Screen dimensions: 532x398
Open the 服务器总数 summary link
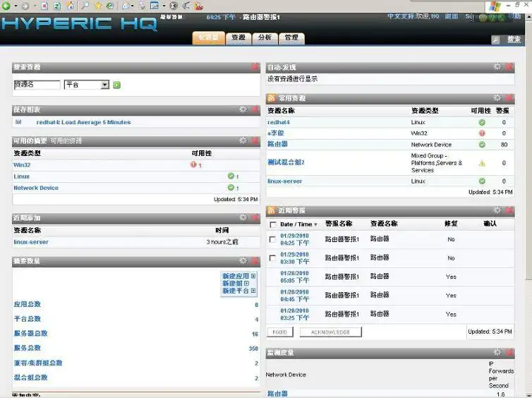30,333
